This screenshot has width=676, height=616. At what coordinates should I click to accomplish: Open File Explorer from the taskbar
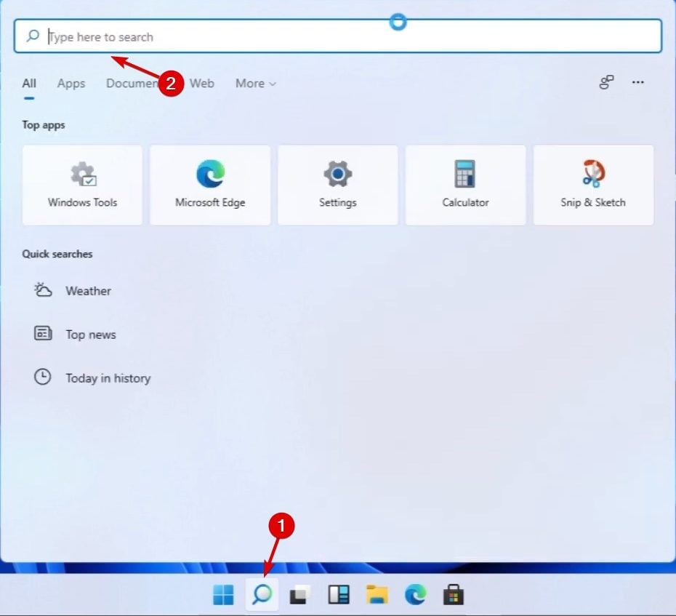377,594
